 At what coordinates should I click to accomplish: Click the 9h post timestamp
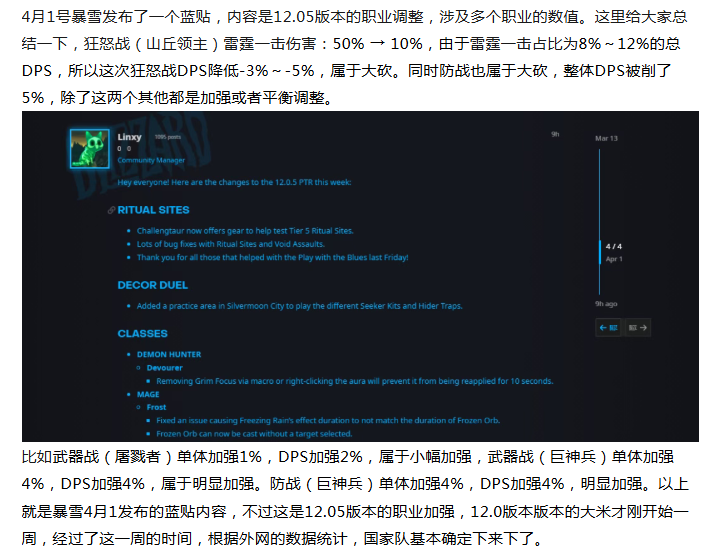[x=555, y=134]
